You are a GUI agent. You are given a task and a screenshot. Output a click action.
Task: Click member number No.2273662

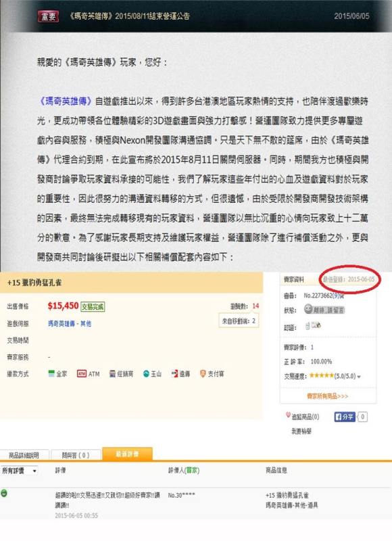coord(318,296)
